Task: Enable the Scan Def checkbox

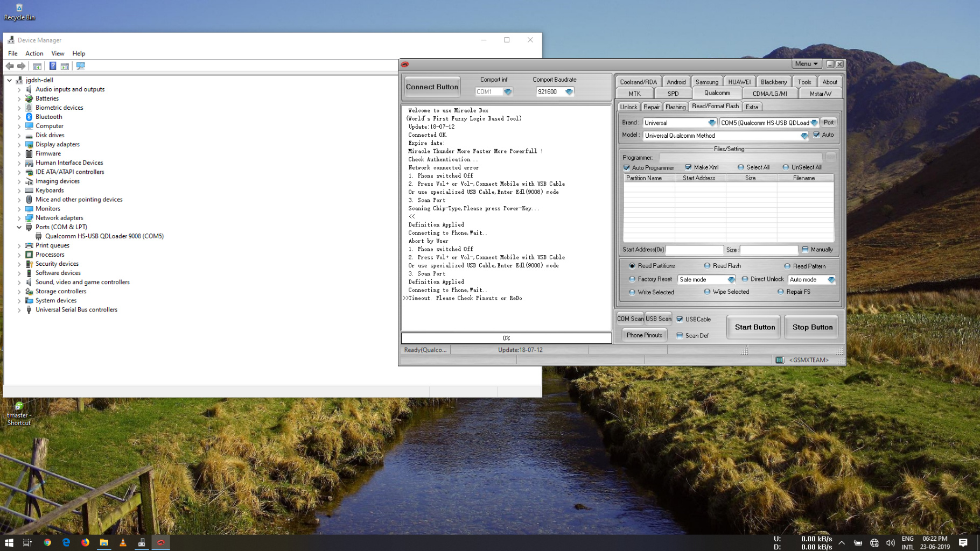Action: click(680, 335)
